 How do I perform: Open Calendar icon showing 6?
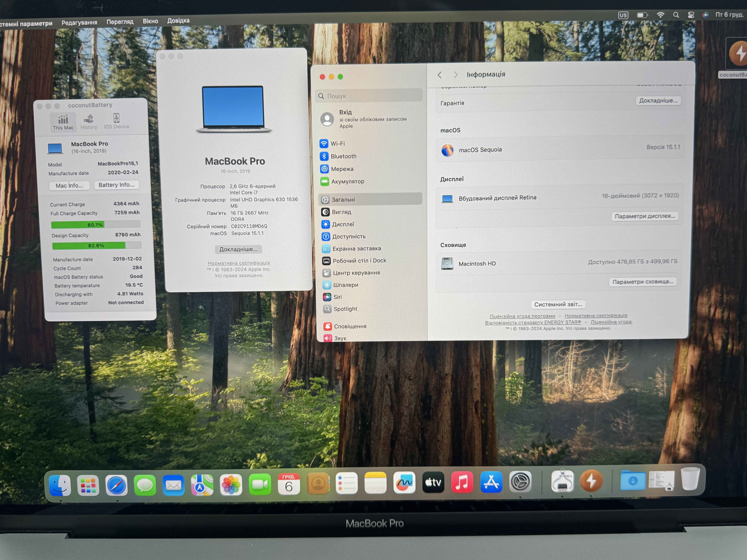coord(289,484)
